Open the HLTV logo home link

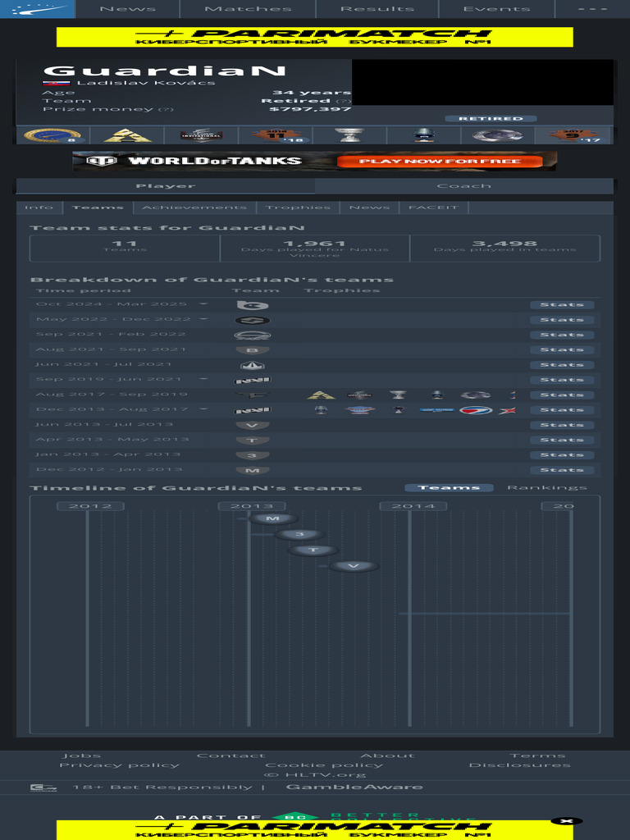tap(38, 9)
